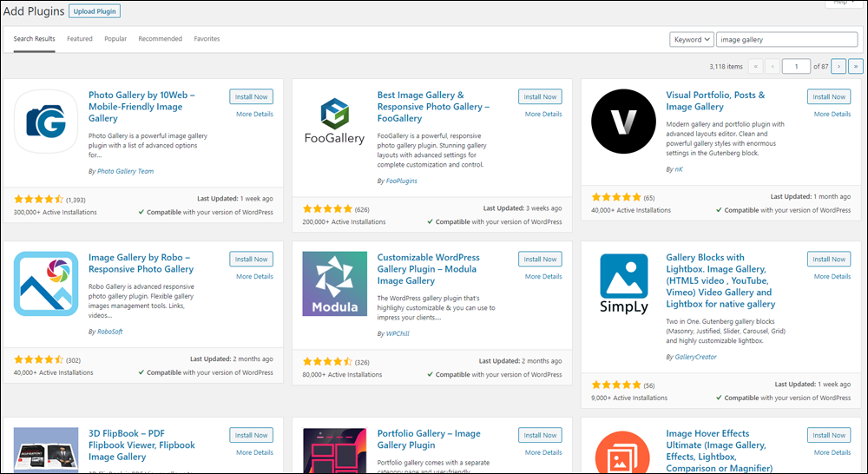Screen dimensions: 868x474
Task: Click the star rating with 302 reviews
Action: [x=39, y=360]
